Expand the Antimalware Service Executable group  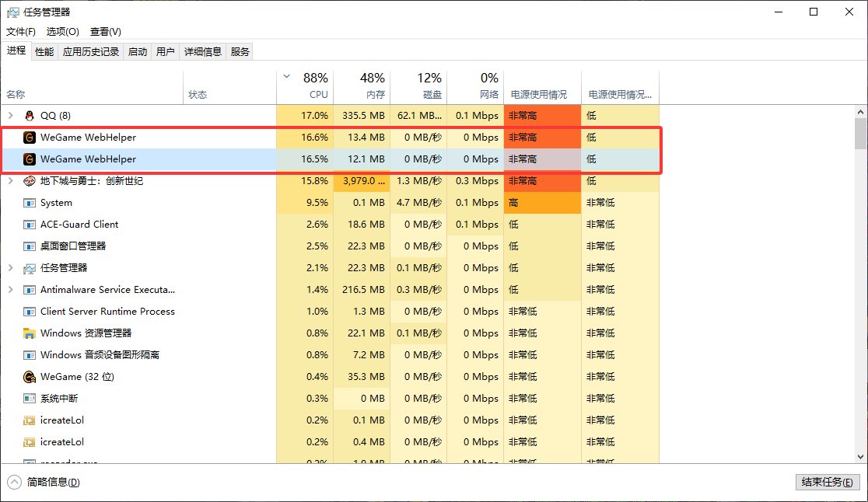pos(11,290)
